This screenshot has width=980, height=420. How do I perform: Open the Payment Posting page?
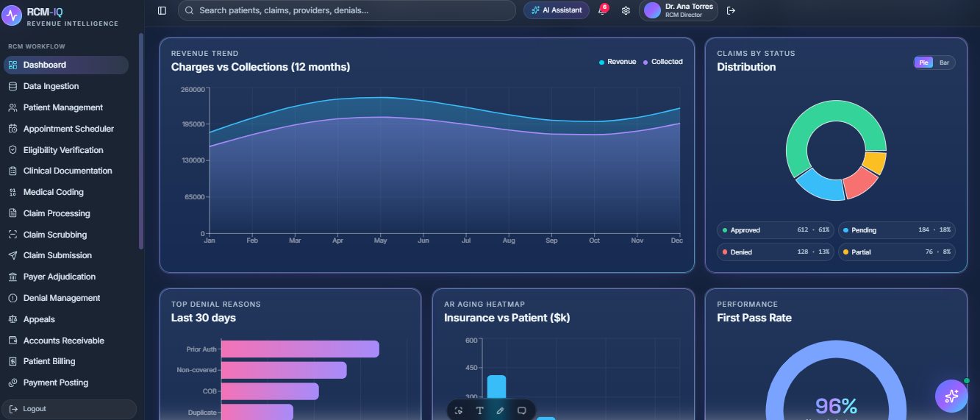tap(66, 382)
